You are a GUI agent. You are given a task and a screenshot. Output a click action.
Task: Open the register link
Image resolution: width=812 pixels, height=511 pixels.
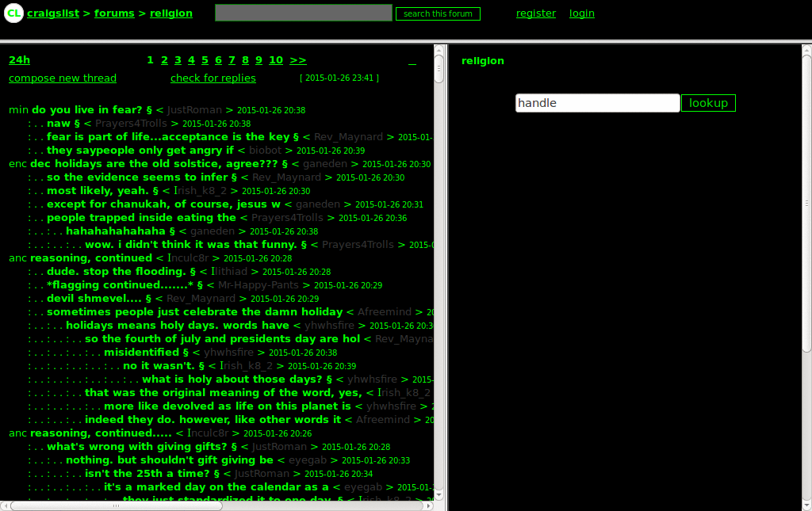[x=536, y=13]
